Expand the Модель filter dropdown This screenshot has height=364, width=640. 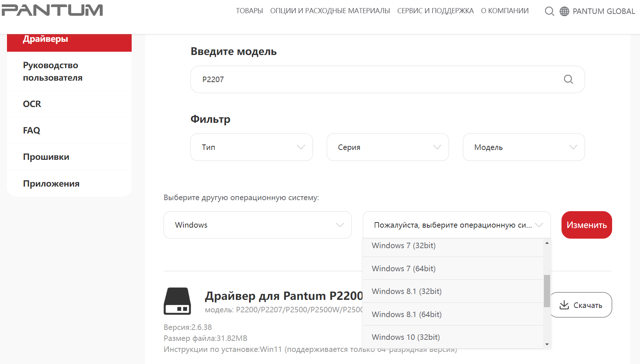pos(524,147)
